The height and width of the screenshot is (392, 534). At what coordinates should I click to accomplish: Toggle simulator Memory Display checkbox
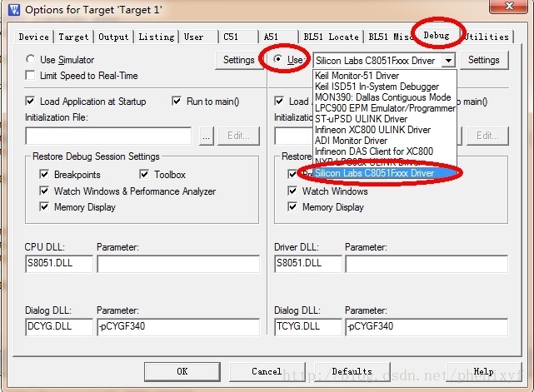[44, 206]
